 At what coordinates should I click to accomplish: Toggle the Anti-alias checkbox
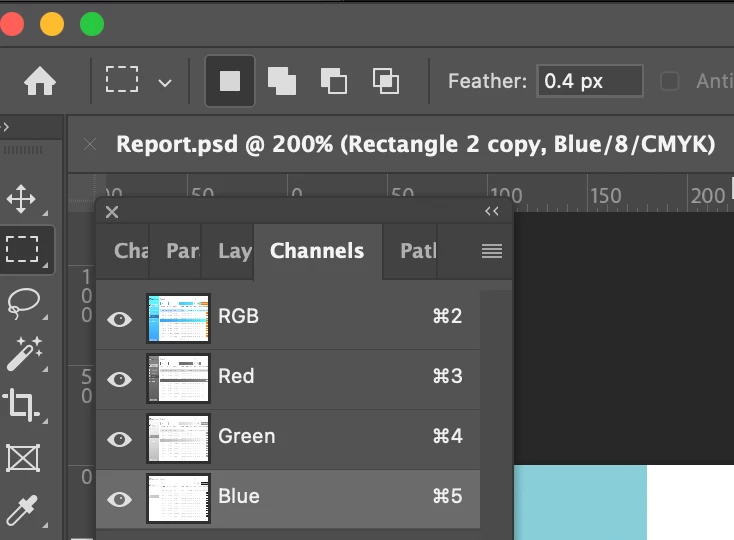(x=669, y=81)
